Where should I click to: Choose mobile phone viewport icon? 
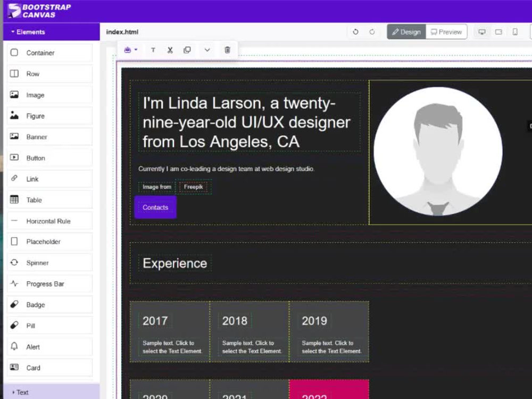pyautogui.click(x=515, y=32)
